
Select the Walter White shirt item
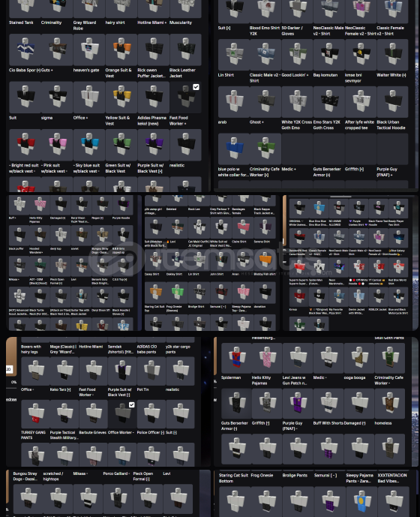[392, 55]
